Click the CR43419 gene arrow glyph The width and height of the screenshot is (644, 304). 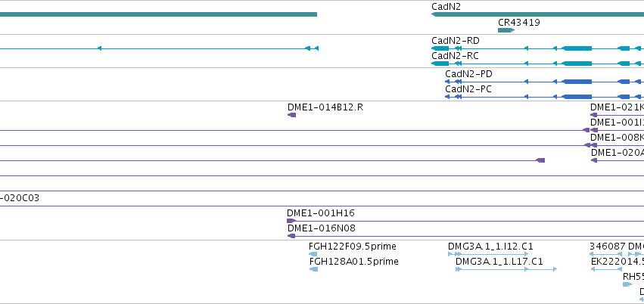tap(506, 30)
